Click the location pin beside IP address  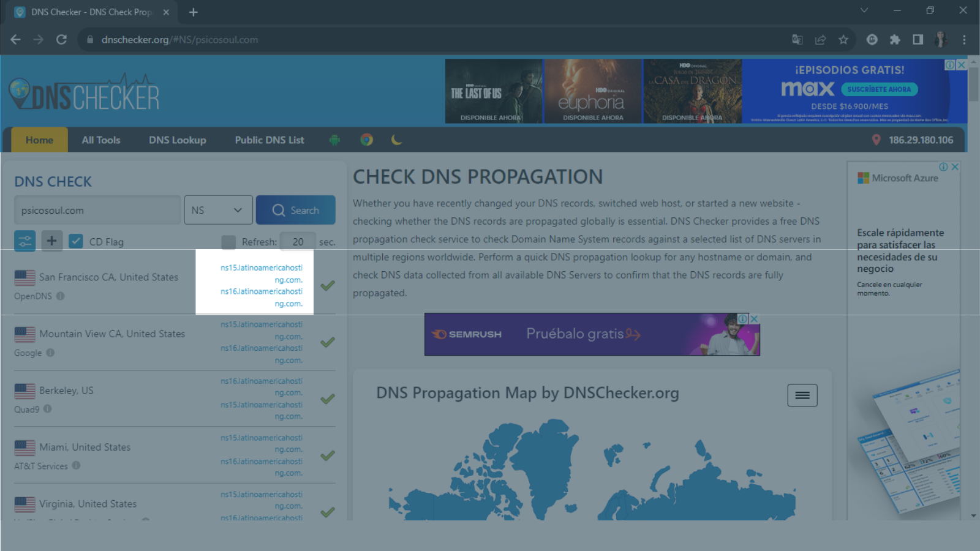click(x=876, y=140)
